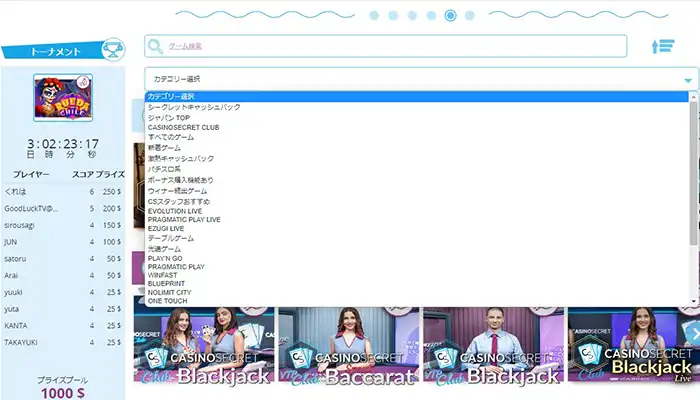Select ONE TOUCH category

click(167, 301)
